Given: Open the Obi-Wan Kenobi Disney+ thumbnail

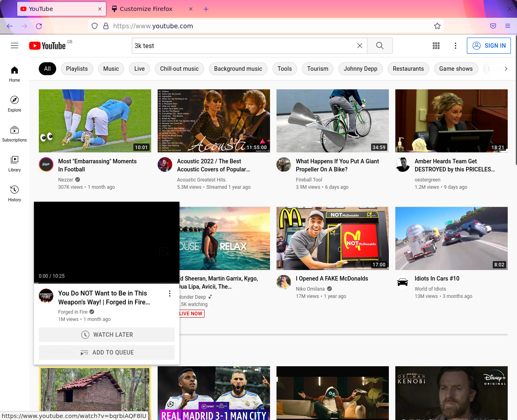Looking at the screenshot, I should tap(452, 393).
